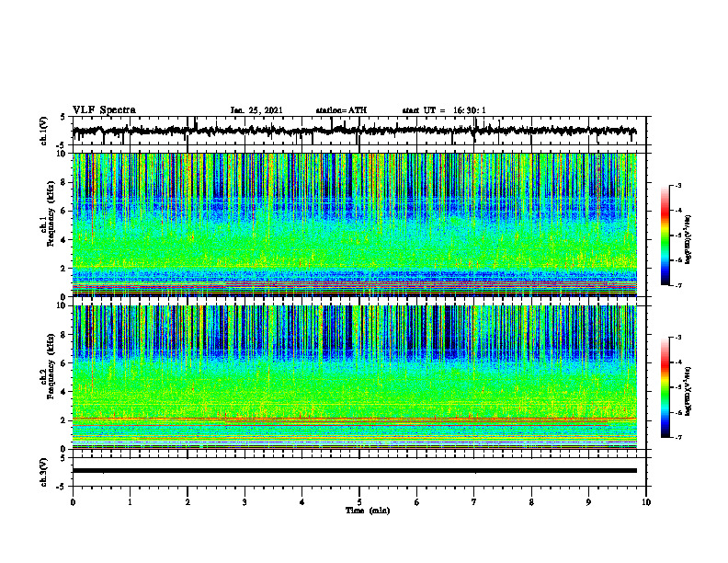Click the "2" tick on the time axis
Viewport: 728px width, 563px height.
[188, 502]
